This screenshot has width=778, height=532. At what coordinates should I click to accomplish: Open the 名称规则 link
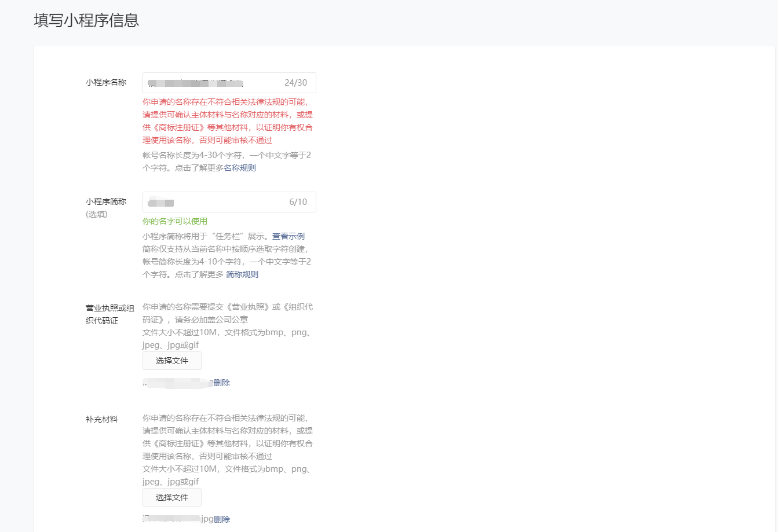click(240, 168)
